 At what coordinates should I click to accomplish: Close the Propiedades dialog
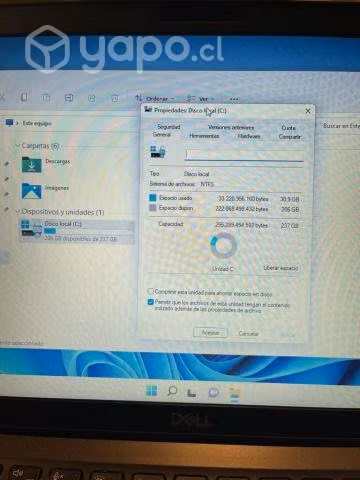pos(308,111)
